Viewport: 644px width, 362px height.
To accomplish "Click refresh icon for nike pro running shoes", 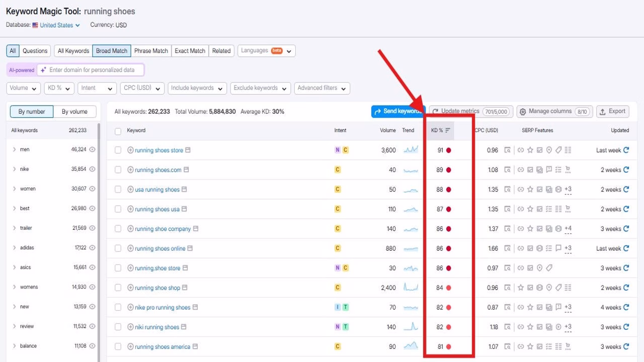I will (626, 307).
